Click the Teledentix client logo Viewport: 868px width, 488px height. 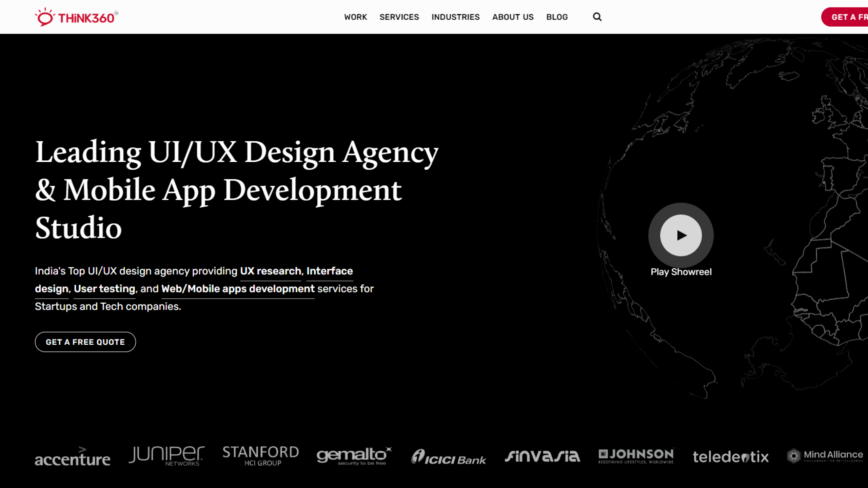coord(730,456)
